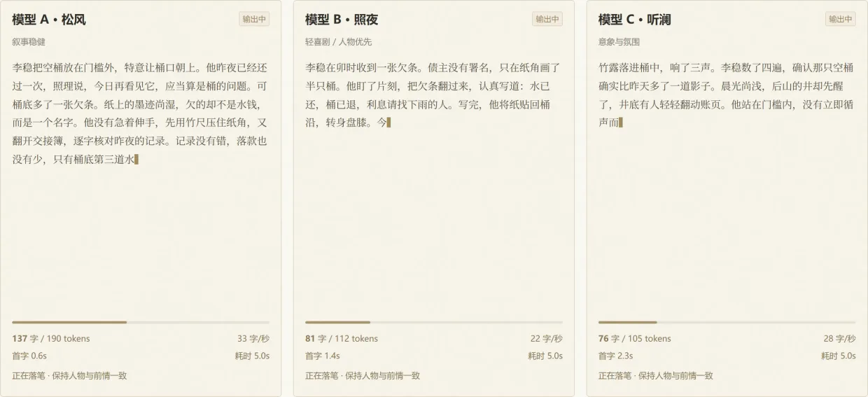
Task: Click the 首字 2.3s latency value
Action: (616, 356)
